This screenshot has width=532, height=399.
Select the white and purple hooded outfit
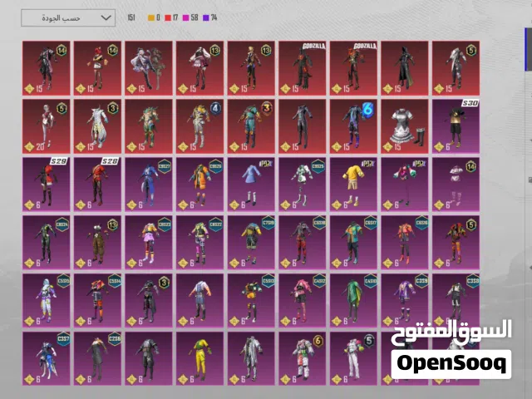tap(47, 300)
